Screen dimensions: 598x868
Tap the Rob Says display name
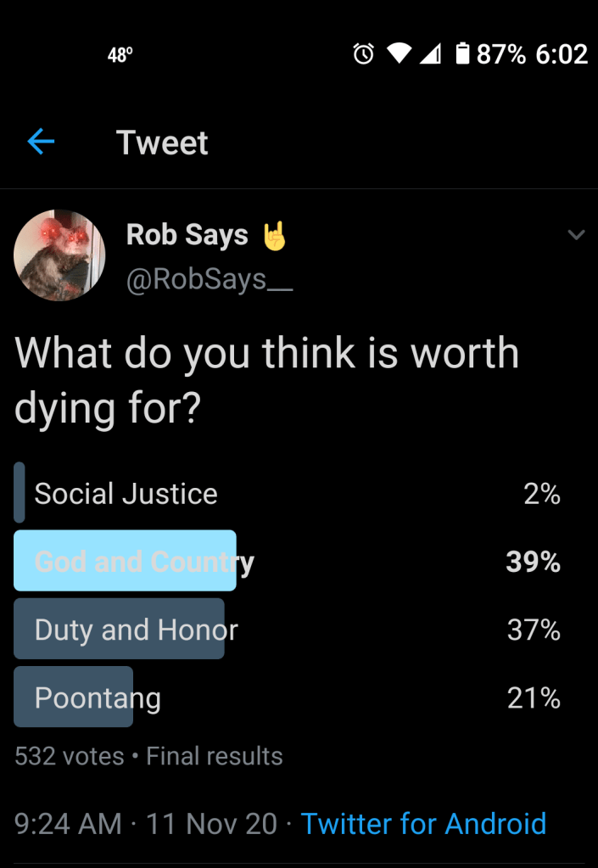point(187,235)
